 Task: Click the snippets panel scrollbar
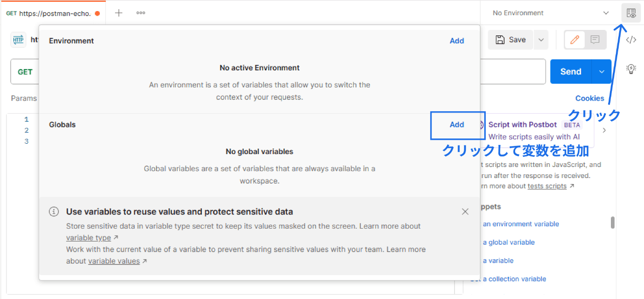coord(613,223)
